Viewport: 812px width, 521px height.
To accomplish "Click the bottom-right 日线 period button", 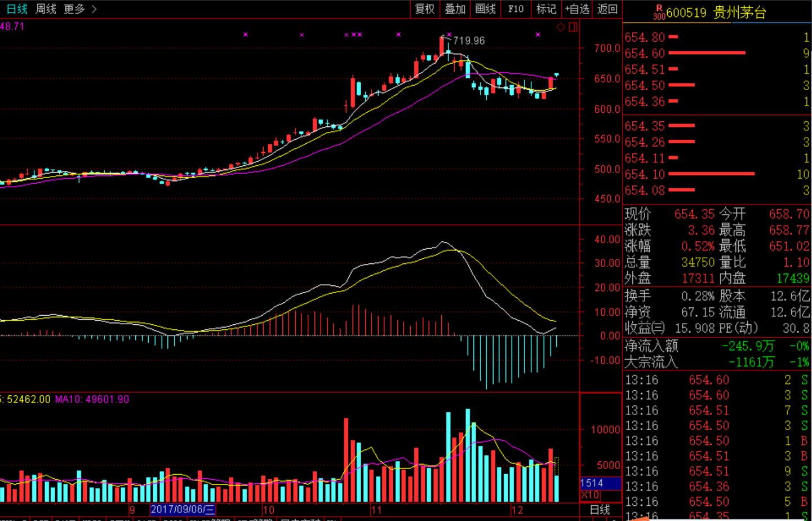I will 601,509.
